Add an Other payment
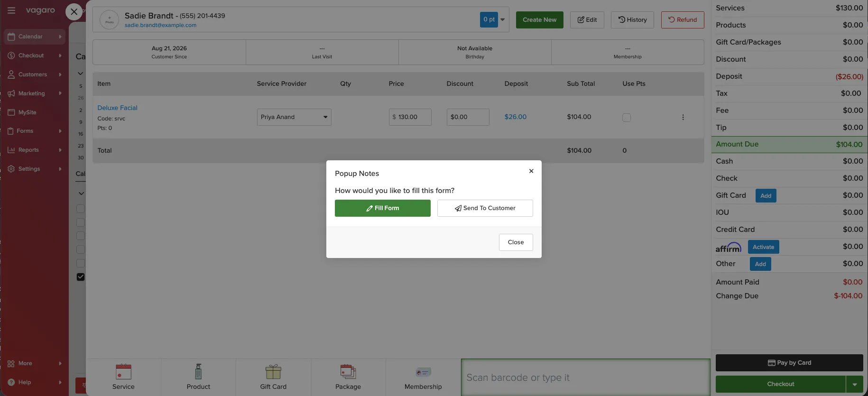The image size is (868, 396). [x=760, y=264]
